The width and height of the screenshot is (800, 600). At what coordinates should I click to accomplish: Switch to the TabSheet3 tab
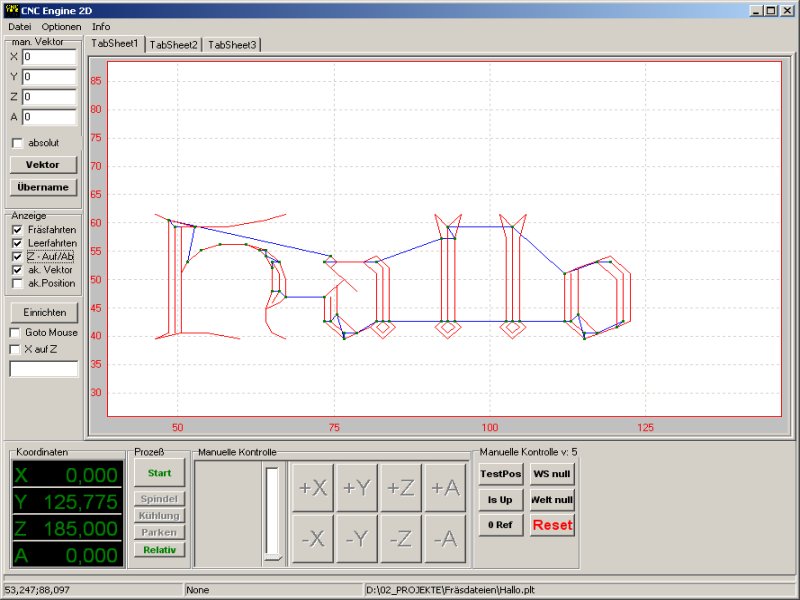[232, 45]
